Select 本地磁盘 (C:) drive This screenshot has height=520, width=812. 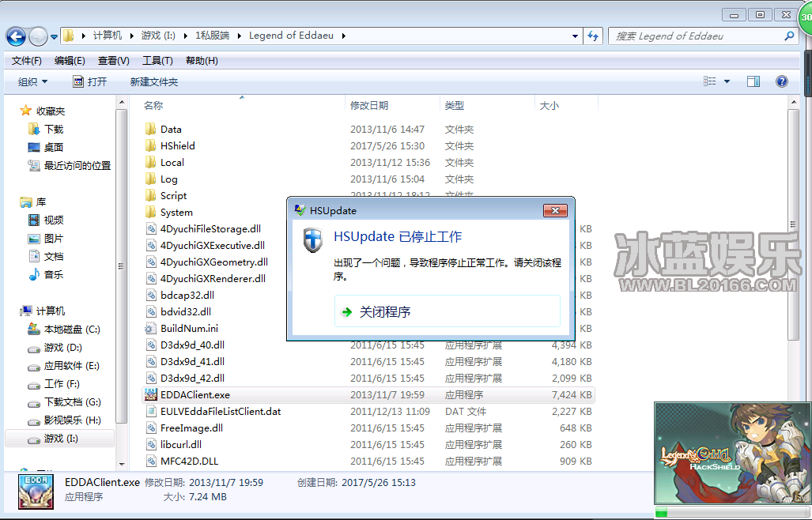pyautogui.click(x=64, y=329)
